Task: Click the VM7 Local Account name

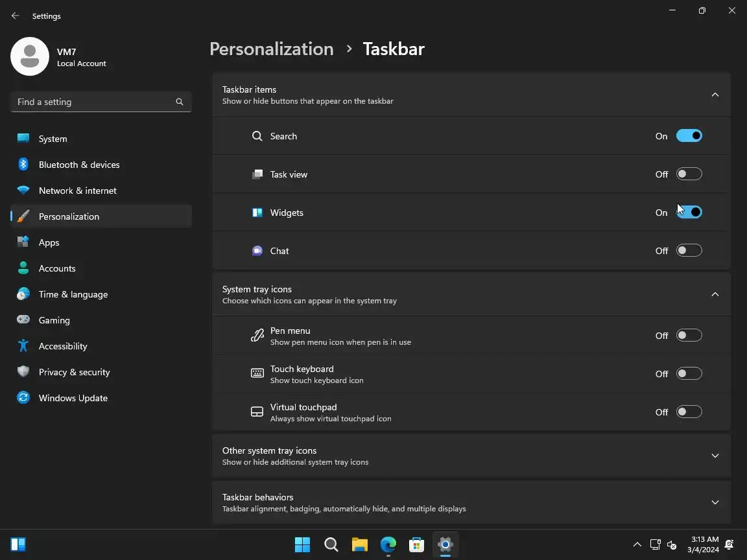Action: (82, 57)
